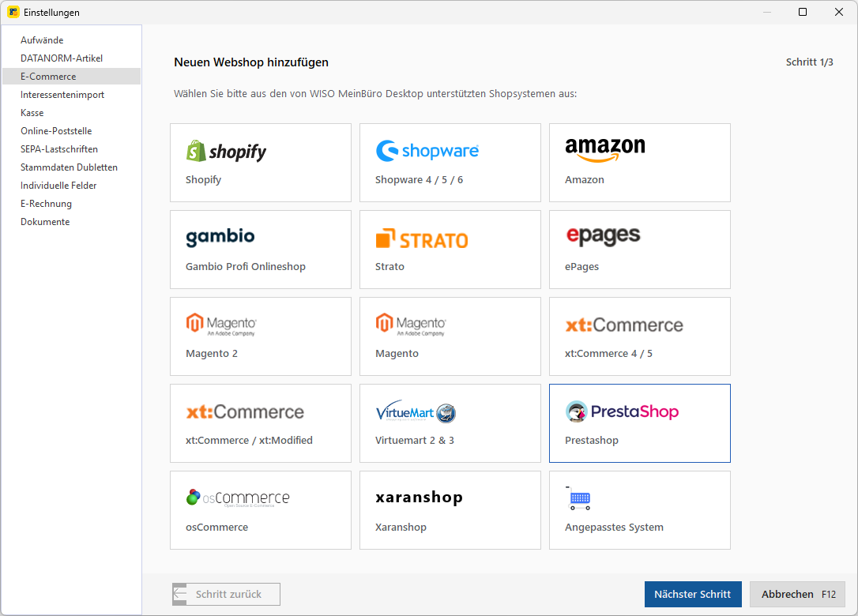Click the Magento logo above plain Magento label
This screenshot has width=858, height=616.
[x=411, y=325]
